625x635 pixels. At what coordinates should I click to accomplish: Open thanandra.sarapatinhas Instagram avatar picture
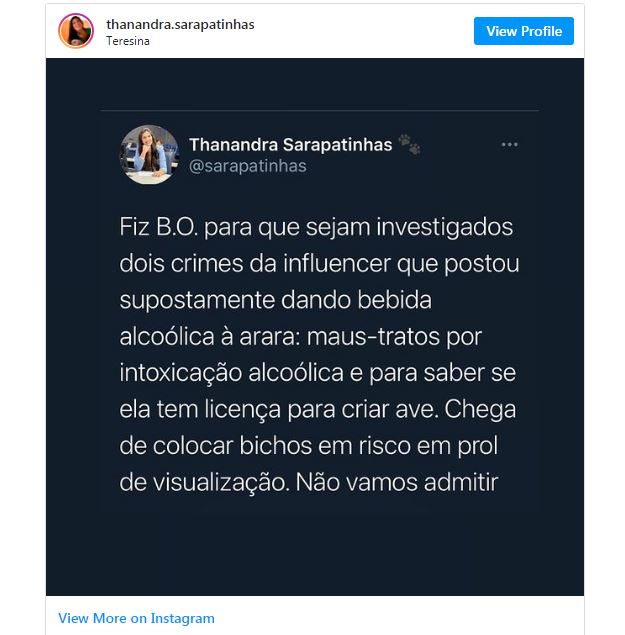click(76, 31)
